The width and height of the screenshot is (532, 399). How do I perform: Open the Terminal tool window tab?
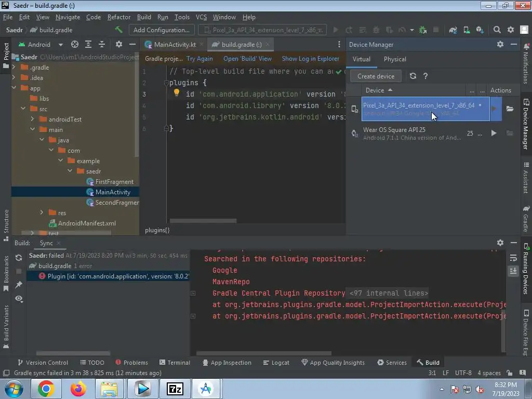(175, 363)
